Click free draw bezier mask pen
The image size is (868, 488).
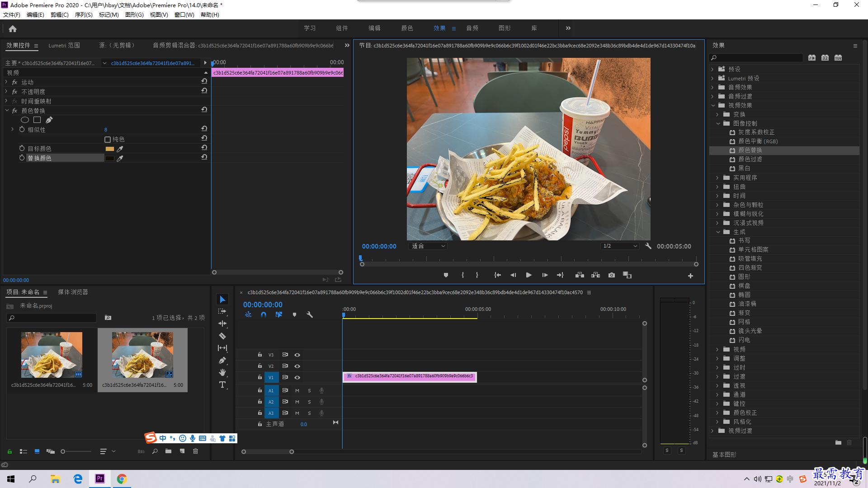tap(49, 120)
